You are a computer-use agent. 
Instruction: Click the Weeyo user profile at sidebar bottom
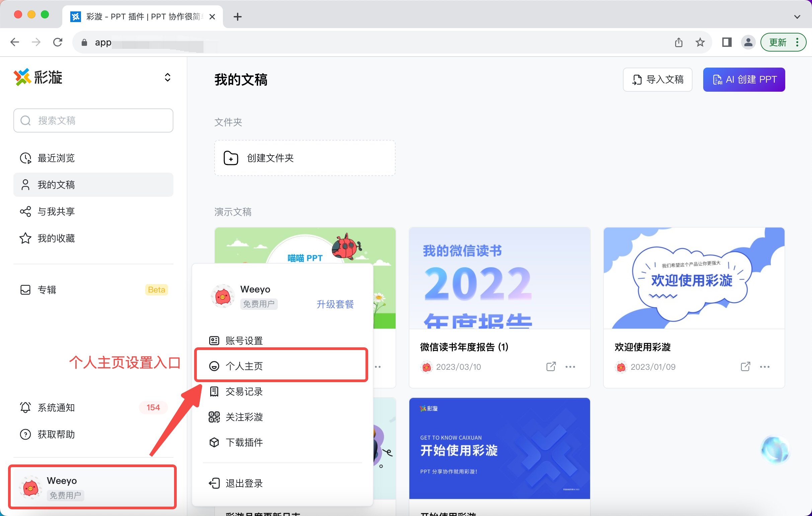92,487
